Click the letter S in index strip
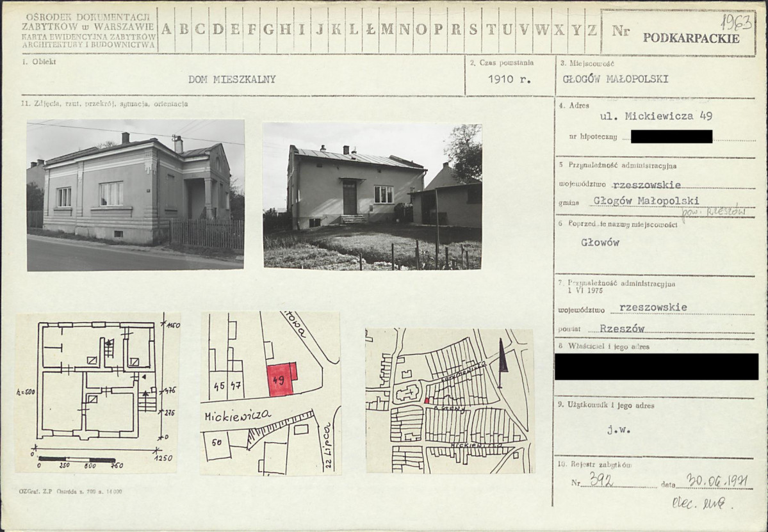The image size is (768, 532). click(x=473, y=29)
